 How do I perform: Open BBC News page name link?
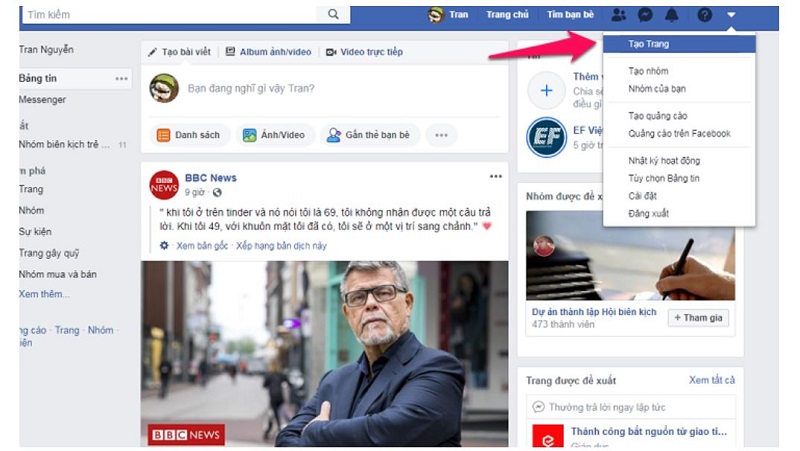click(x=211, y=178)
